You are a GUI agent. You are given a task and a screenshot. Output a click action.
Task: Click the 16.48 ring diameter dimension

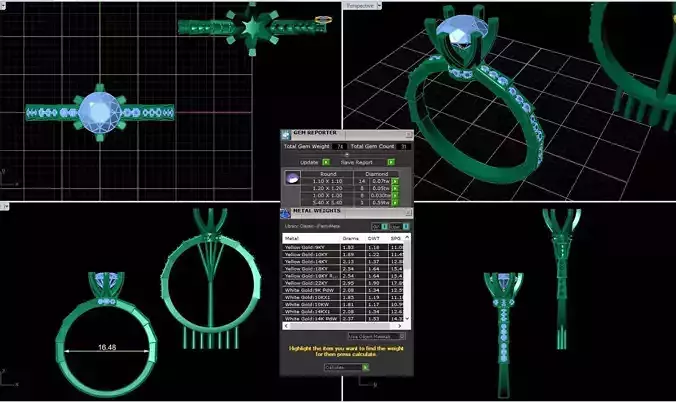[x=106, y=347]
